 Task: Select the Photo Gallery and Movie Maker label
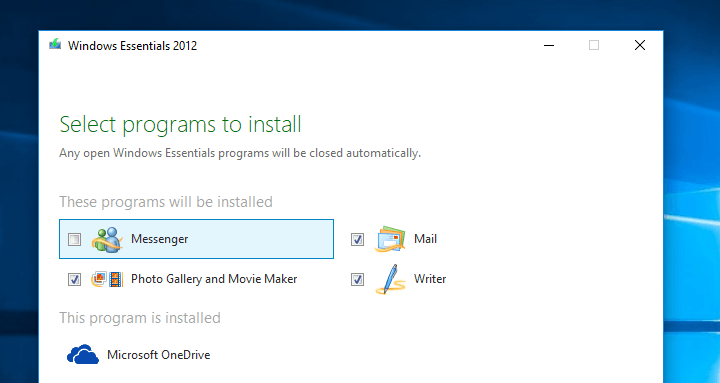214,279
